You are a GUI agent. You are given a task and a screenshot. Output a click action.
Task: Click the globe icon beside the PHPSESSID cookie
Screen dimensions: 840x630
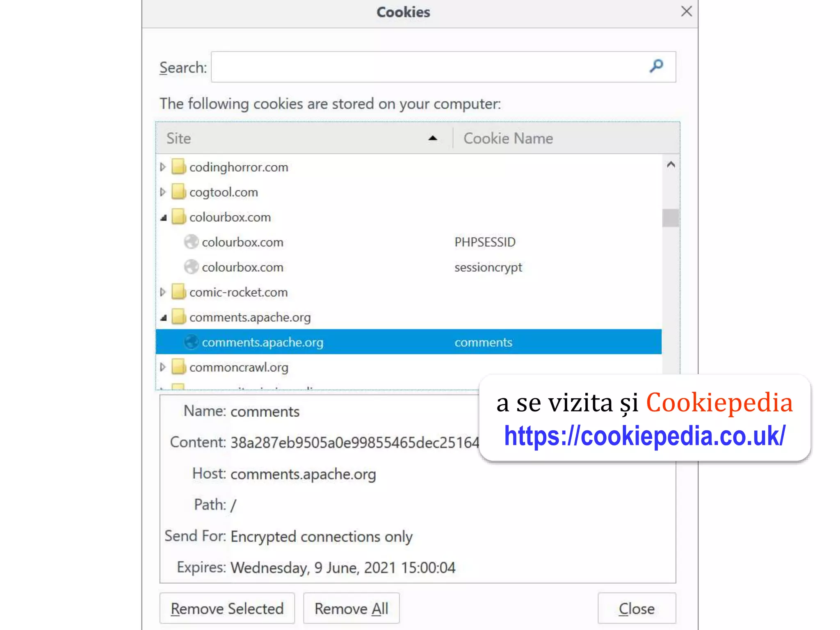click(191, 242)
